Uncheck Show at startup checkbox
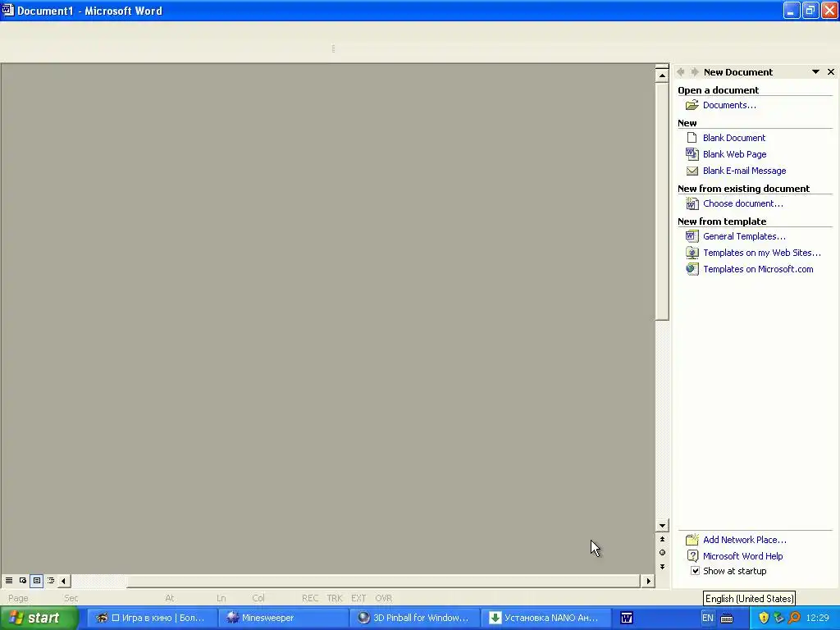The height and width of the screenshot is (630, 840). (x=695, y=571)
